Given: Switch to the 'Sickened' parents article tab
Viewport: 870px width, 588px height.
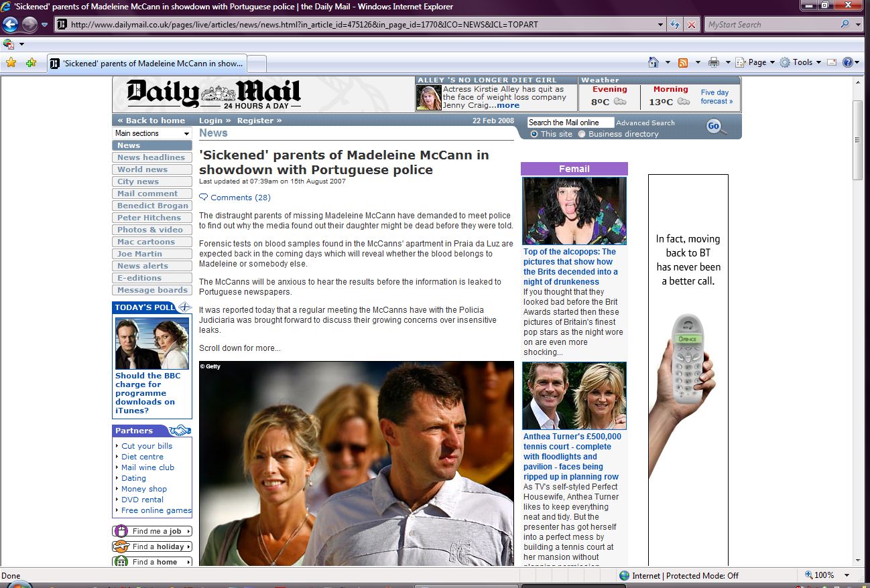Looking at the screenshot, I should [147, 64].
